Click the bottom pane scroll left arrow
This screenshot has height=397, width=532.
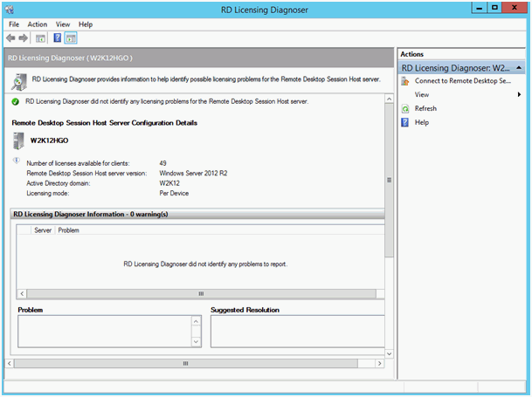tap(9, 364)
